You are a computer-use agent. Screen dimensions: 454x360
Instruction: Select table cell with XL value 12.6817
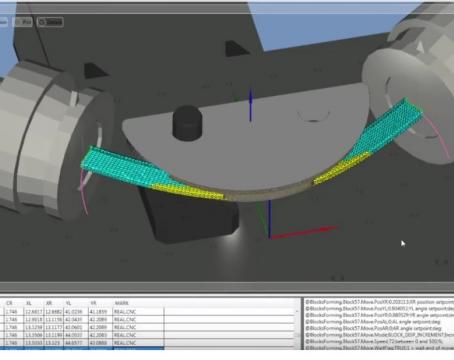tap(34, 311)
